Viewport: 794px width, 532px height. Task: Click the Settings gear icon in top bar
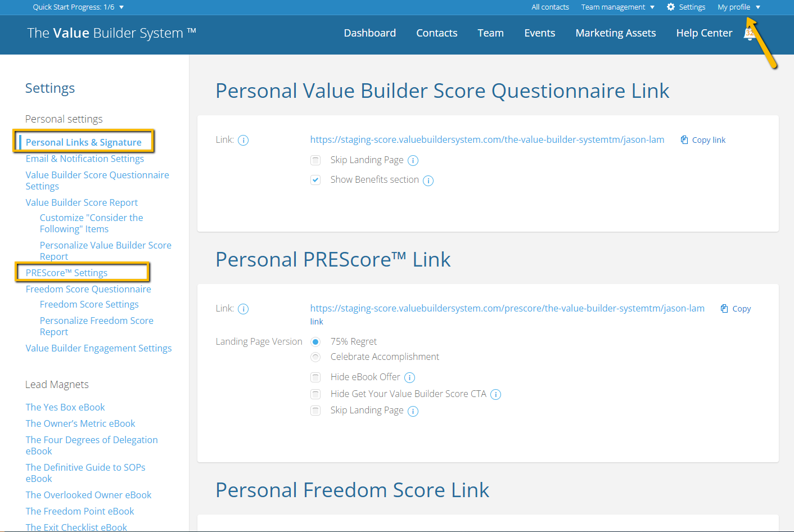point(671,7)
